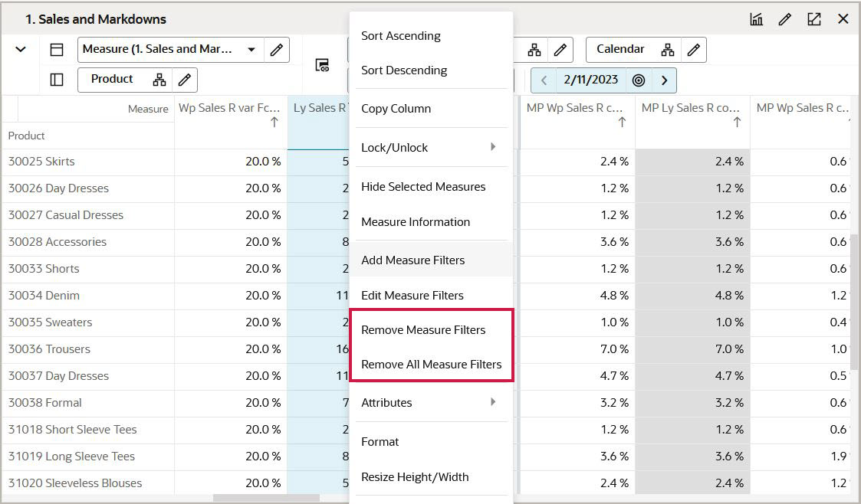Click the target icon beside the 2/11/2023 date
Viewport: 861px width, 504px height.
639,79
